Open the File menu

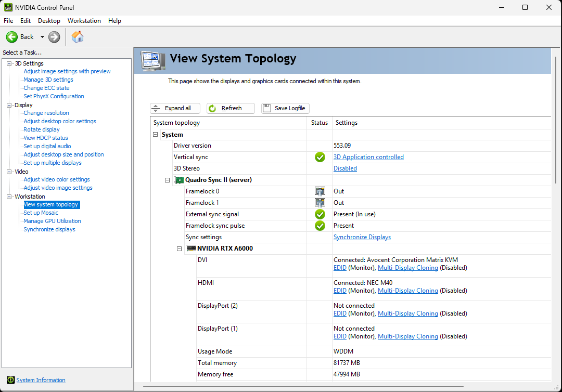8,21
